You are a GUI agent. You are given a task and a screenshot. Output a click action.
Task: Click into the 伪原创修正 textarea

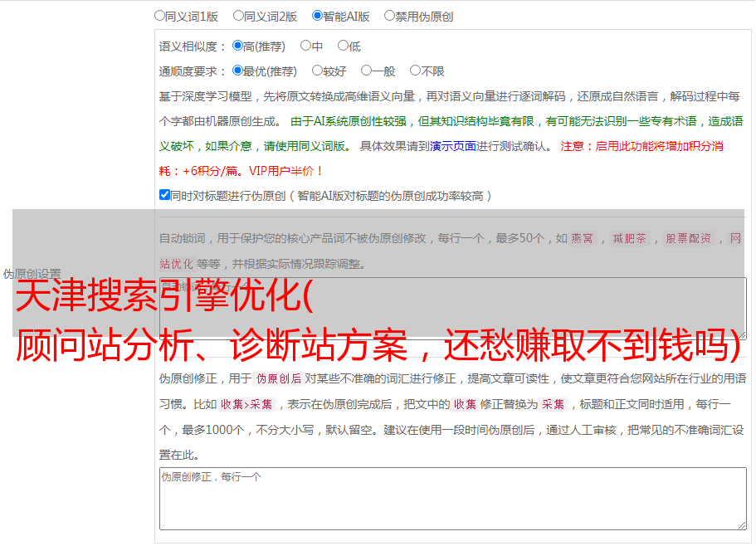[453, 499]
